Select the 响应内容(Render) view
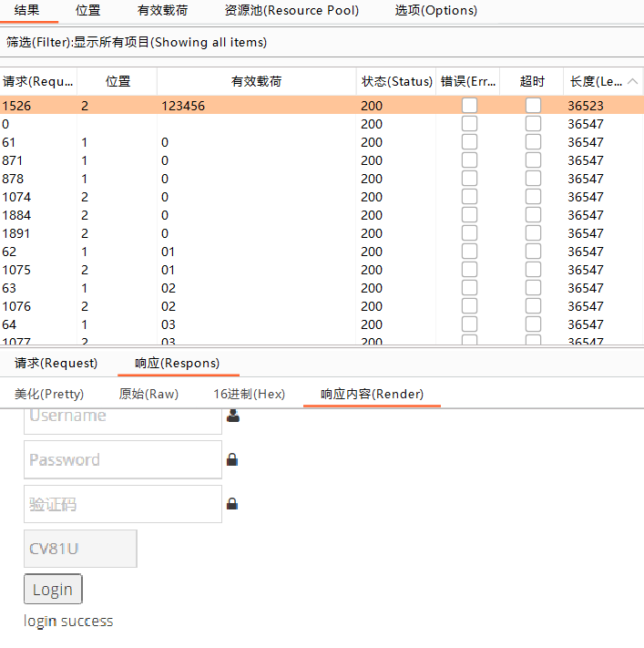 [x=373, y=394]
